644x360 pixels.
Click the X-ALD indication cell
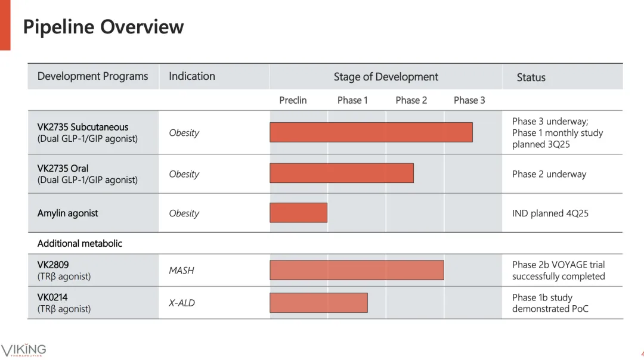pos(182,303)
